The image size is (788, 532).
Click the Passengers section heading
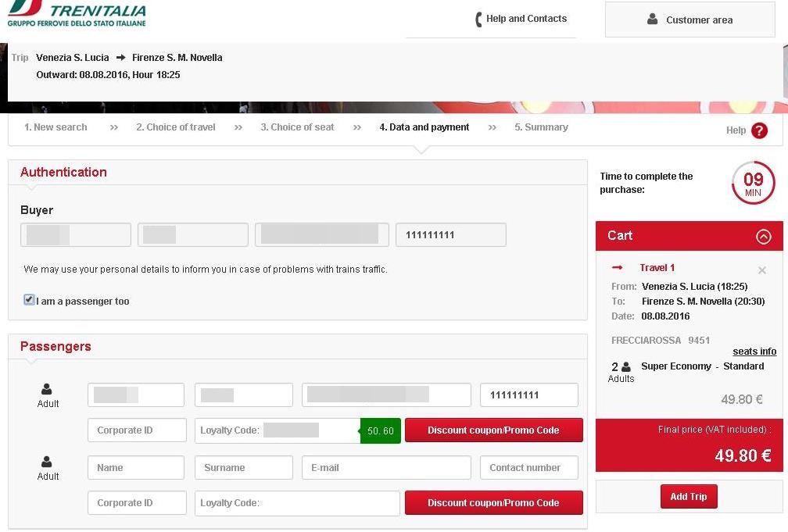point(56,346)
